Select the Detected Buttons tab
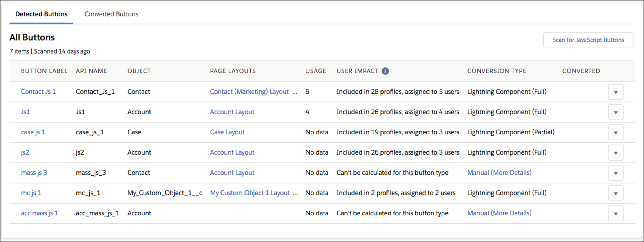Screen dimensions: 644x242 coord(41,14)
